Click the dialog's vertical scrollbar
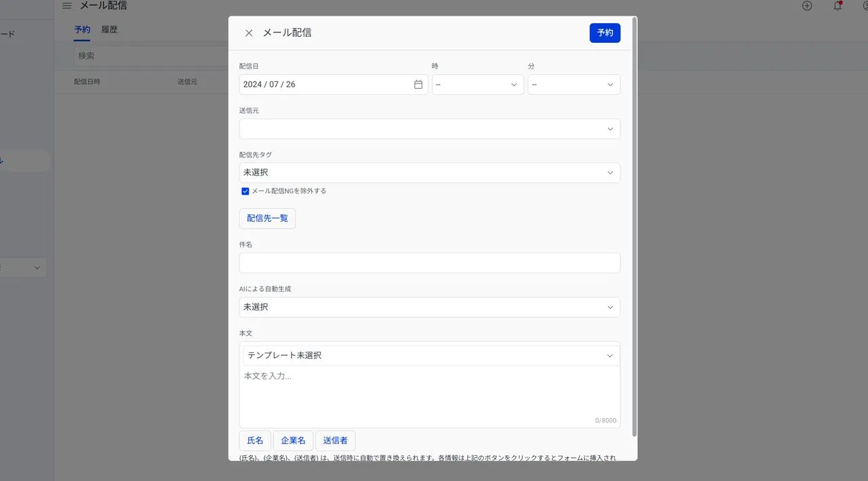Viewport: 868px width, 481px height. click(635, 227)
